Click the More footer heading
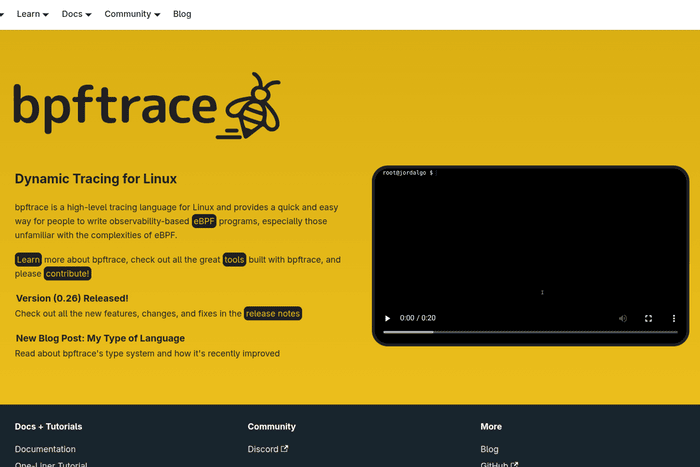 click(491, 426)
